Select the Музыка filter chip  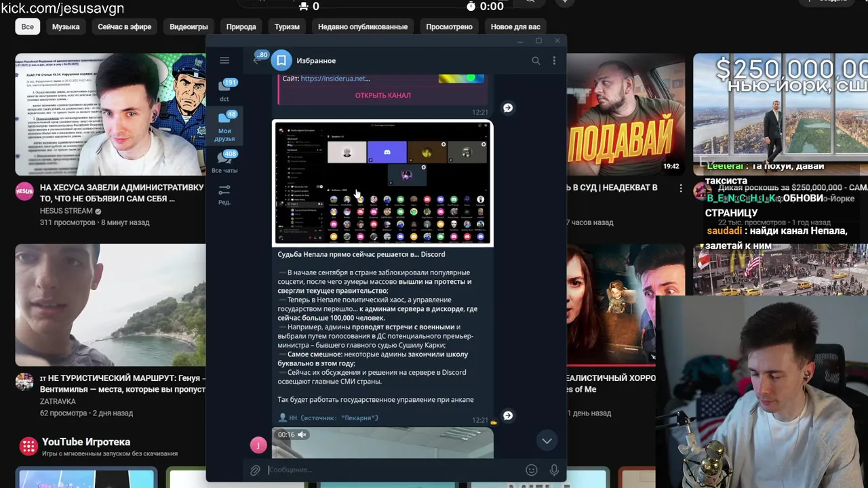tap(66, 26)
